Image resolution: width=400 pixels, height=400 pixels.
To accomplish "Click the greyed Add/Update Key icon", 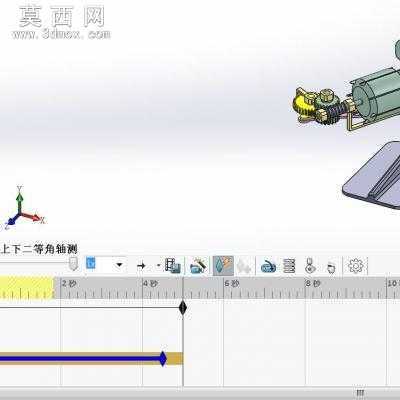I will [244, 266].
